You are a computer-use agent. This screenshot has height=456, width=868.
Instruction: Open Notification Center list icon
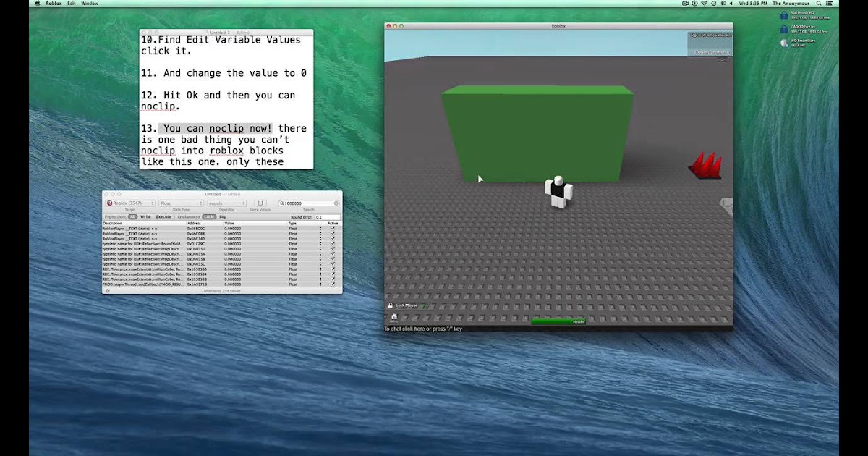tap(830, 4)
